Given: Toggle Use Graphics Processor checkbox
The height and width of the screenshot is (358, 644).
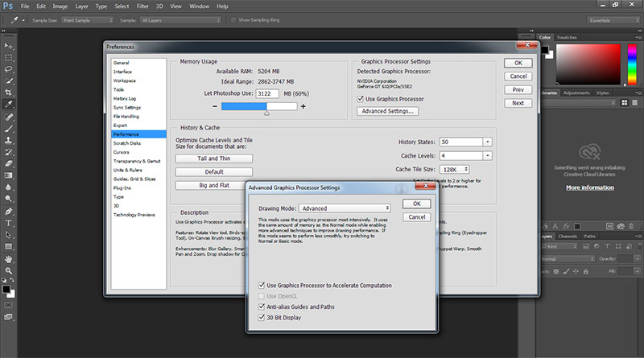Looking at the screenshot, I should (x=360, y=99).
